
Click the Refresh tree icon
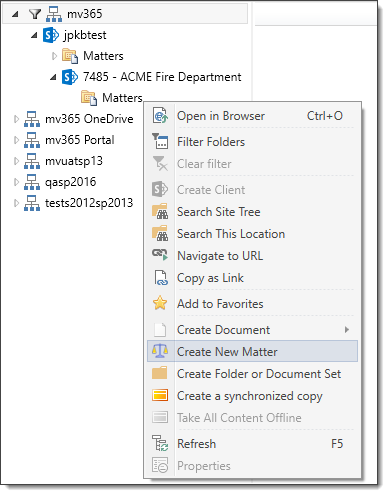coord(160,443)
